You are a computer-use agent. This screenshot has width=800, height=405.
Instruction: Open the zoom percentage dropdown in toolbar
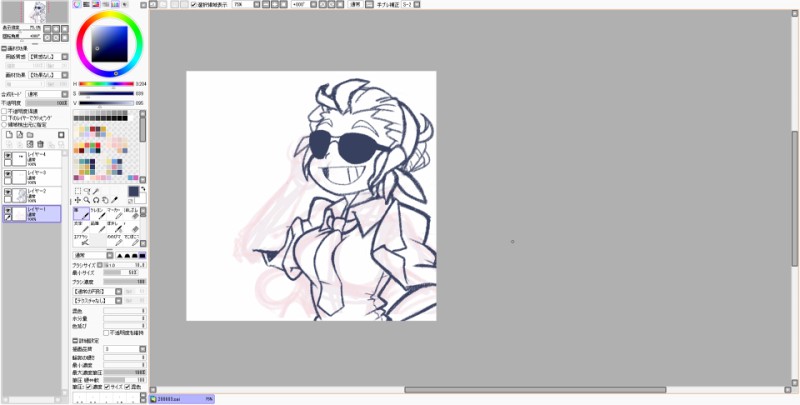click(257, 5)
